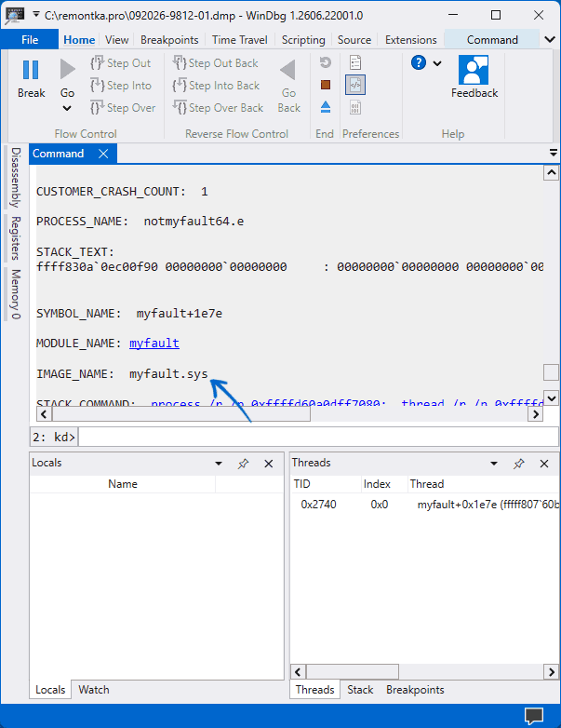Open the dropdown under the Go button
This screenshot has height=728, width=561.
[67, 109]
